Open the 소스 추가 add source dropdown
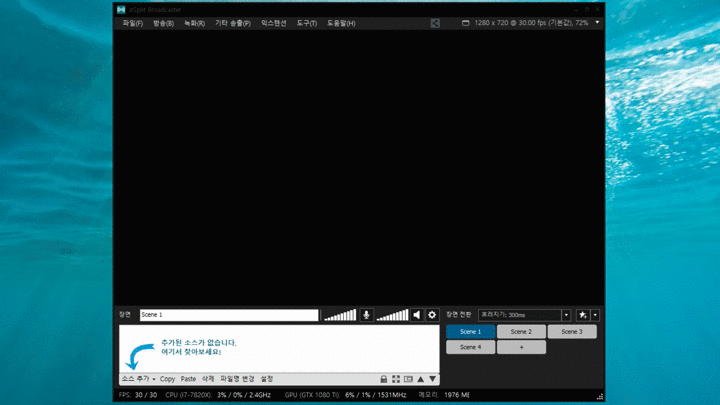The image size is (720, 405). (138, 379)
